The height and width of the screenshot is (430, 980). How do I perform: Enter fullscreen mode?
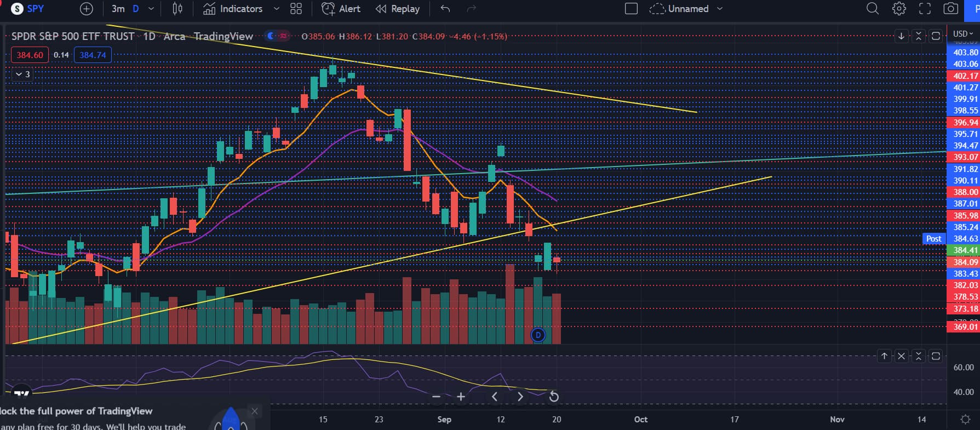(x=925, y=9)
